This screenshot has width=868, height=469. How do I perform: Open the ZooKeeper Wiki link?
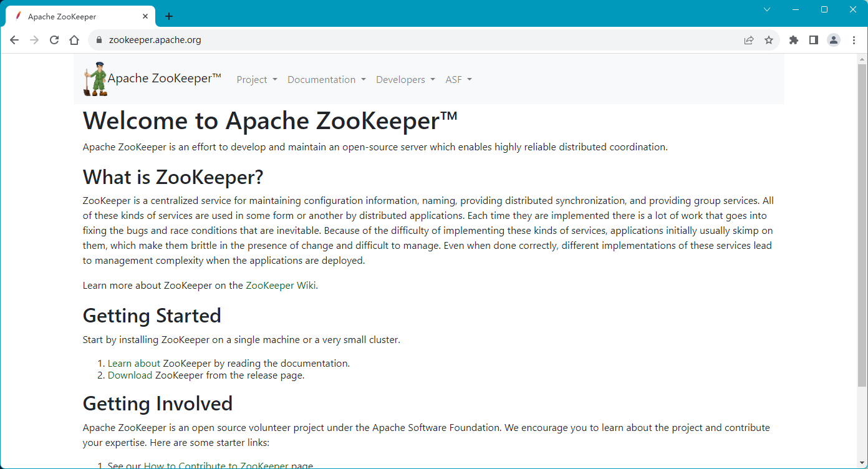pos(281,286)
